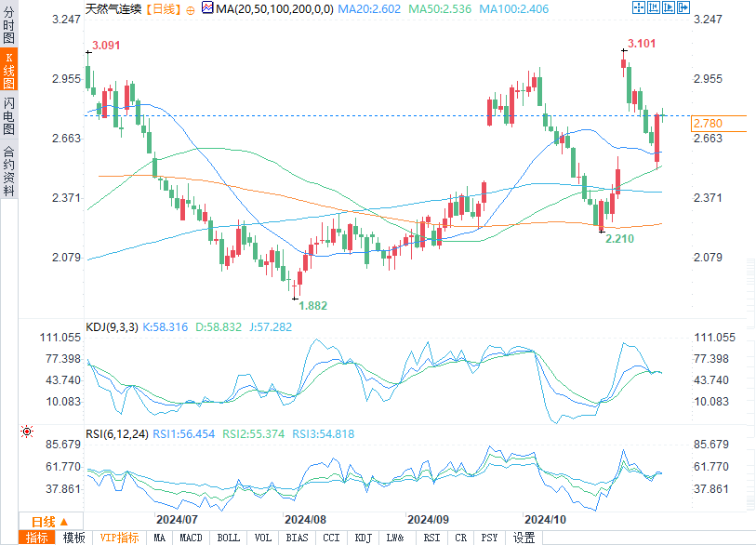Click the 1.882 low price label

[x=313, y=306]
